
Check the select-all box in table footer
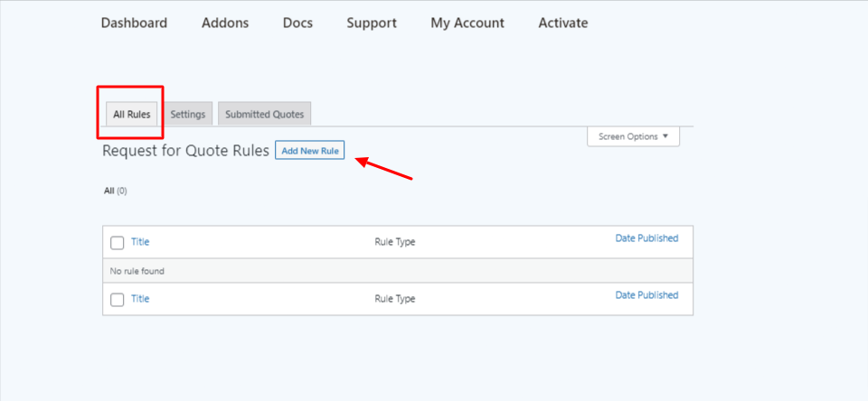[x=117, y=300]
